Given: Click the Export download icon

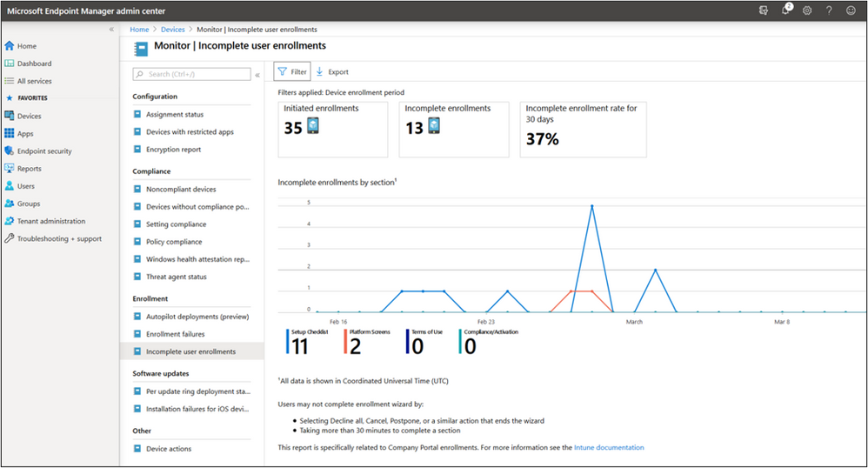Looking at the screenshot, I should [319, 71].
